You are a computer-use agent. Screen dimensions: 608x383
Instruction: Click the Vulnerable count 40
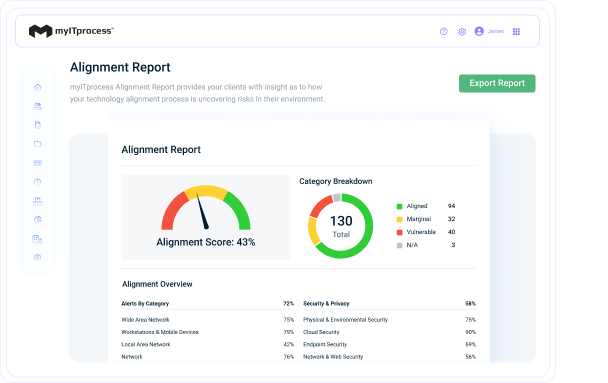coord(451,232)
